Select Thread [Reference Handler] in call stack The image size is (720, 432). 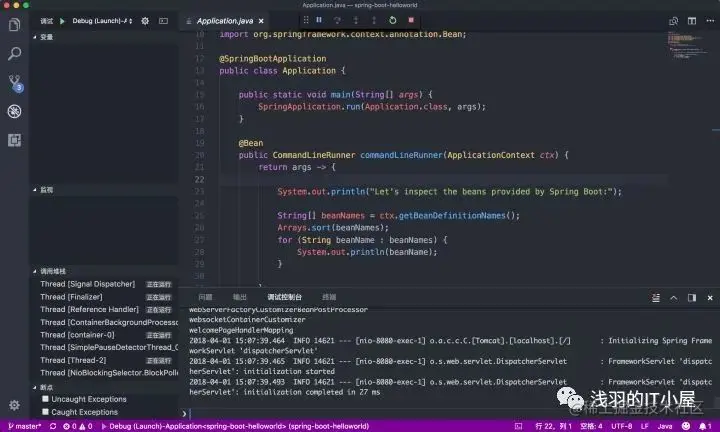point(104,309)
